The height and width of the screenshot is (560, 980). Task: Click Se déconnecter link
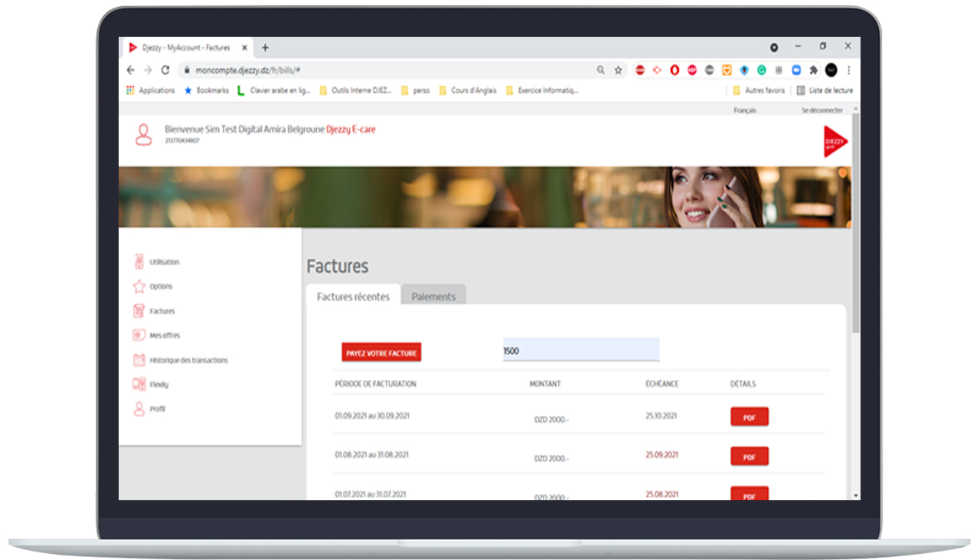pos(822,110)
